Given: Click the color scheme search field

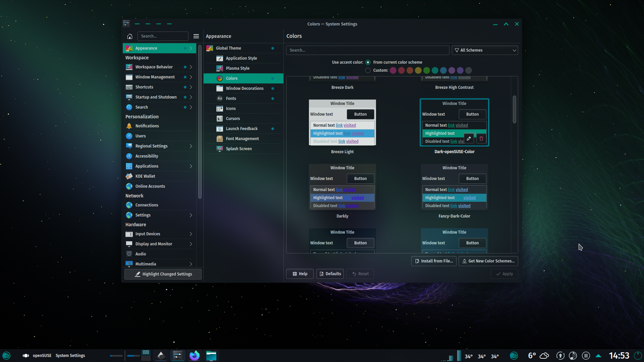Looking at the screenshot, I should 368,50.
